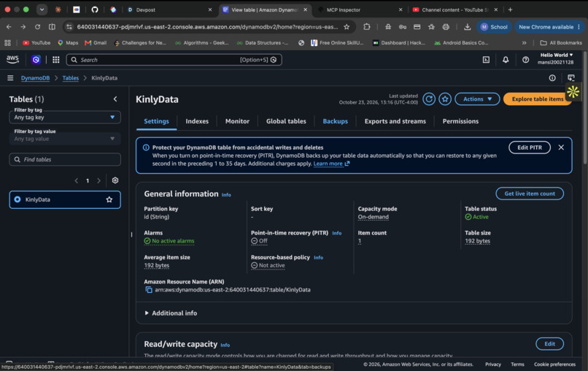Open General information Info link

(226, 195)
